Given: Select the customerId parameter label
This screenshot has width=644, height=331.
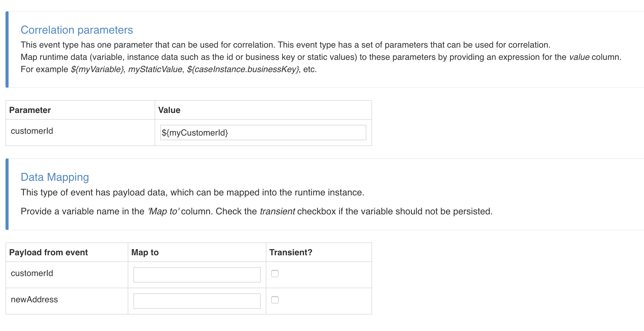Looking at the screenshot, I should (x=32, y=131).
